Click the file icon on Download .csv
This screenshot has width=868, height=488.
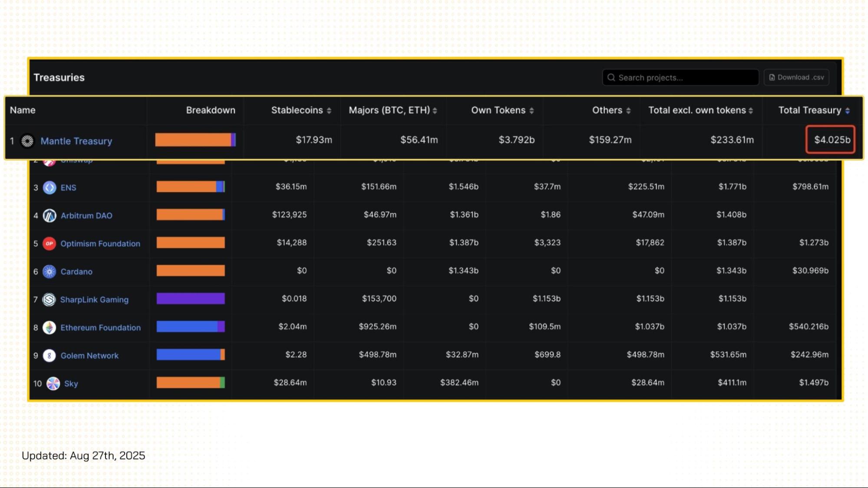tap(772, 78)
